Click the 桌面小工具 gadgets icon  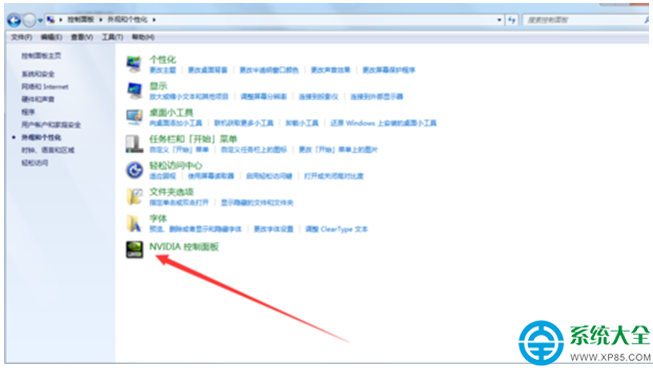click(135, 117)
